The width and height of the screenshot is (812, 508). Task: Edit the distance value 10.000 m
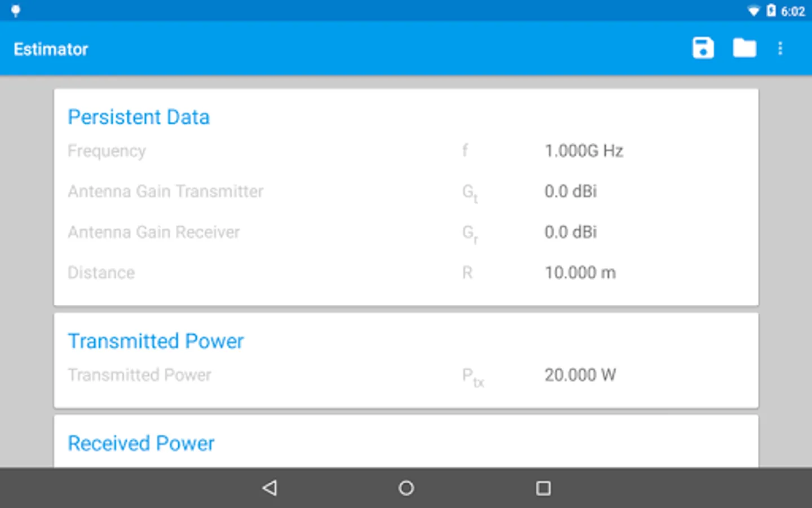tap(580, 273)
